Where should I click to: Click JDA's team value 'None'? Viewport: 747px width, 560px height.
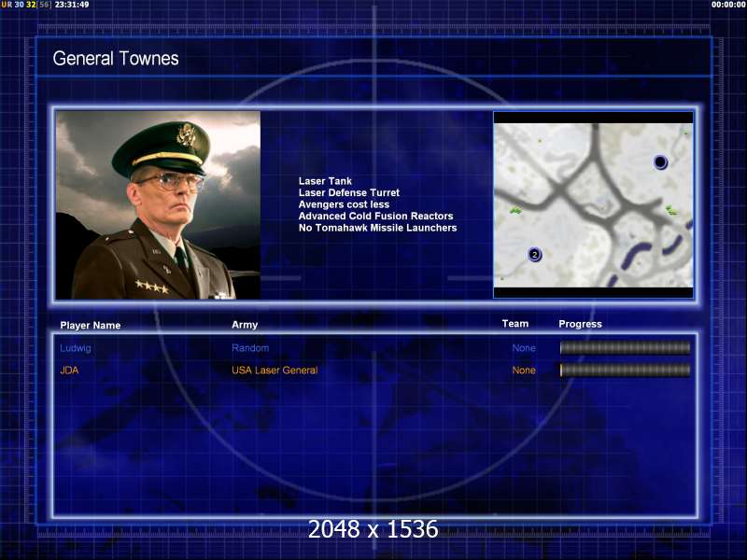click(x=524, y=370)
